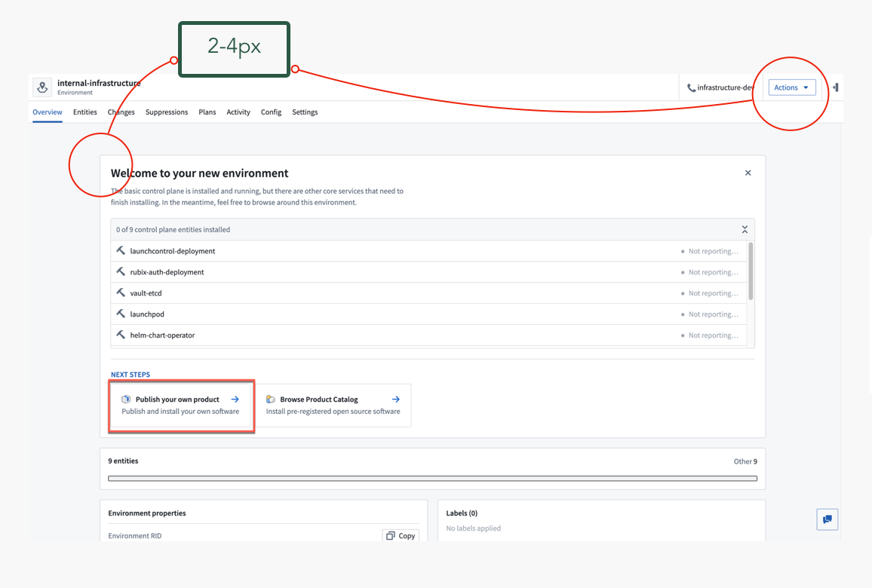Viewport: 872px width, 588px height.
Task: Collapse the control plane entities list
Action: (745, 229)
